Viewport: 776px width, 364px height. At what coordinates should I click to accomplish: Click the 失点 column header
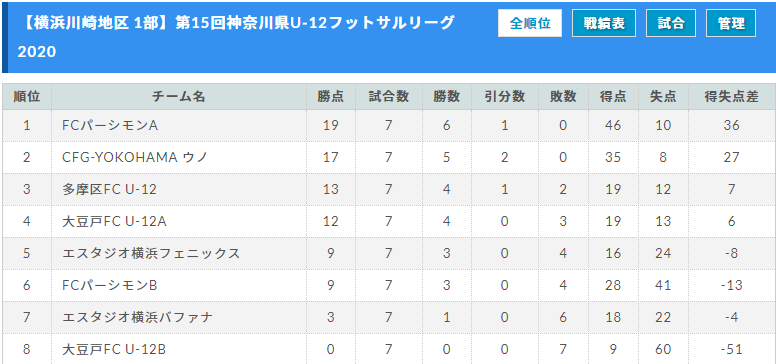[663, 97]
